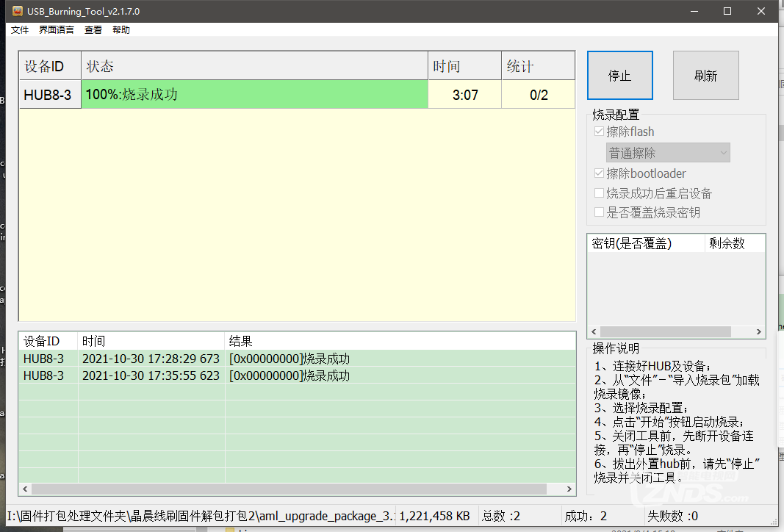784x532 pixels.
Task: Maximize the USB Burning Tool window
Action: point(727,11)
